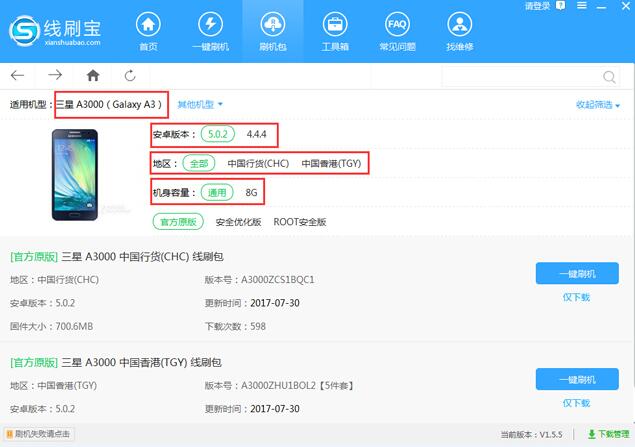
Task: Go forward with the right arrow
Action: (55, 75)
